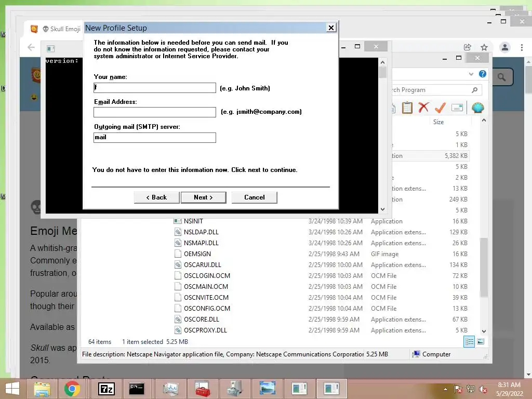Select OSCNVITE.OCM file

[206, 298]
